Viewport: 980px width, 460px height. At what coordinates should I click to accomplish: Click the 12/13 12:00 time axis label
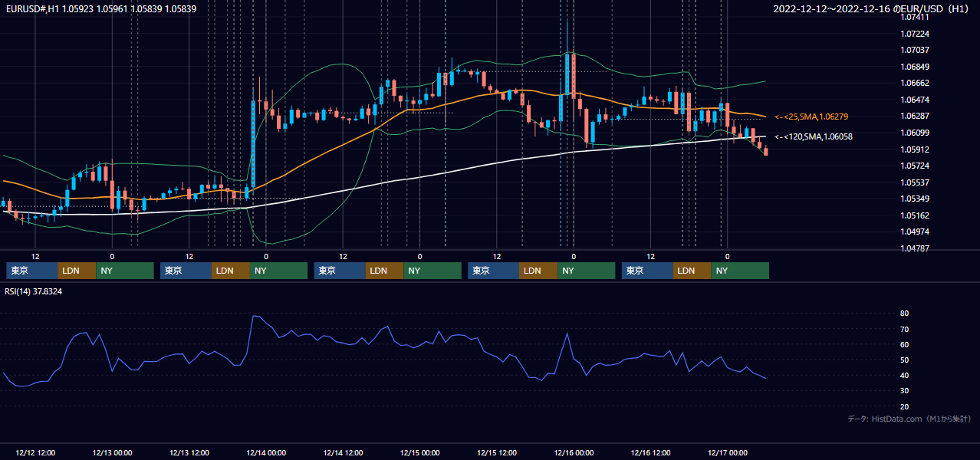tap(189, 452)
